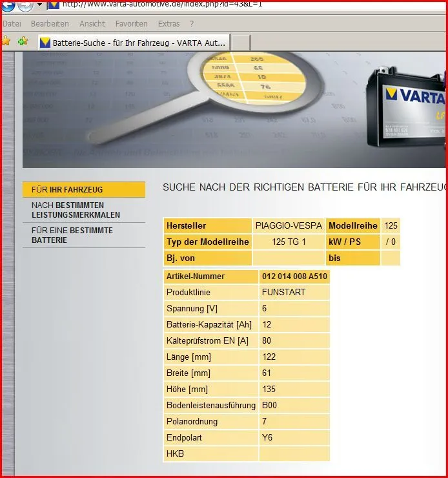
Task: Click article number 012 014 008 A510
Action: click(x=294, y=276)
